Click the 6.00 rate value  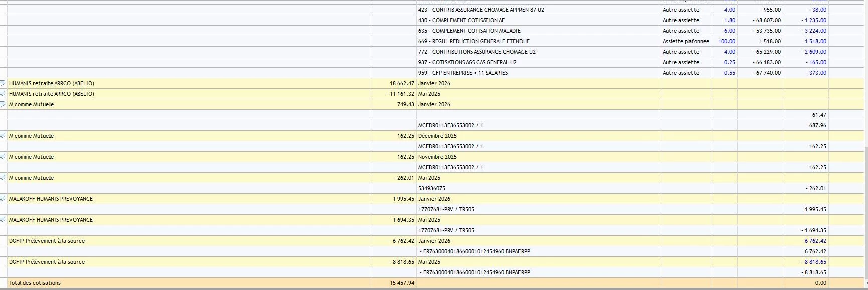coord(730,31)
